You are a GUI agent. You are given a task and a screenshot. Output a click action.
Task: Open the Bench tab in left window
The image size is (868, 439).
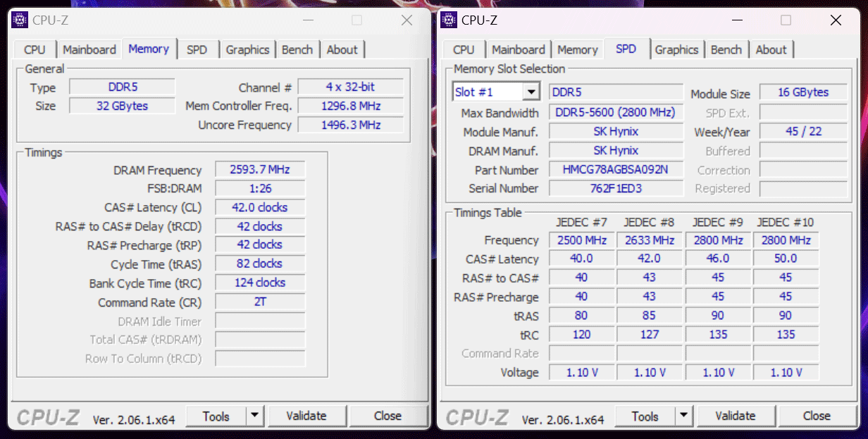click(297, 49)
